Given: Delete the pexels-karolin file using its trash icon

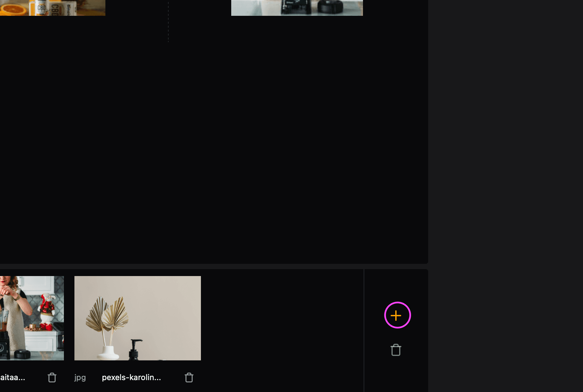Looking at the screenshot, I should click(189, 378).
